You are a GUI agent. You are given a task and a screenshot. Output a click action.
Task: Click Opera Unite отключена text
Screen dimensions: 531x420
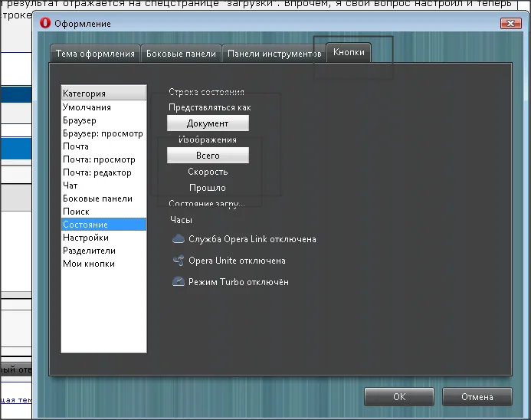[237, 261]
